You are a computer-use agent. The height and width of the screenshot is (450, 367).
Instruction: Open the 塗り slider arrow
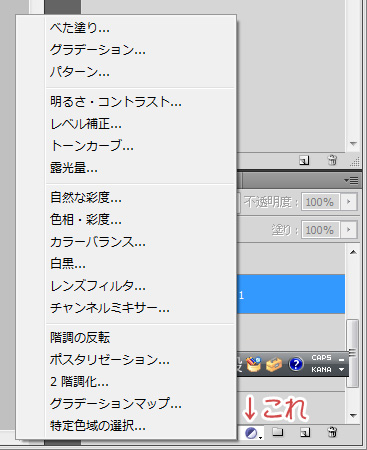tap(349, 230)
